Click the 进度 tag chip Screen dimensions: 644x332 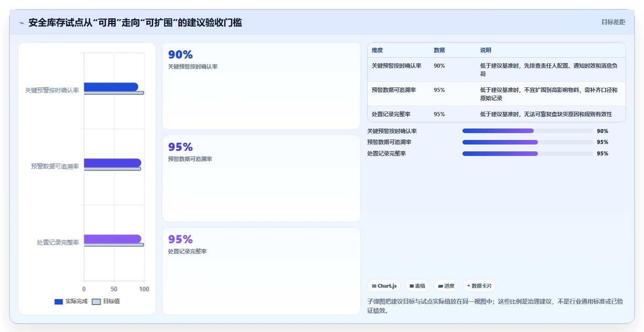(x=446, y=286)
